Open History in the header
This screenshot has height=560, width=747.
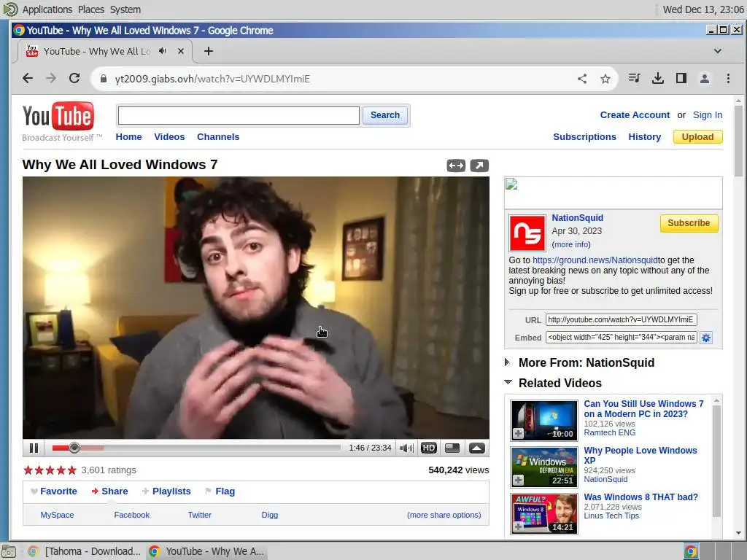(645, 136)
